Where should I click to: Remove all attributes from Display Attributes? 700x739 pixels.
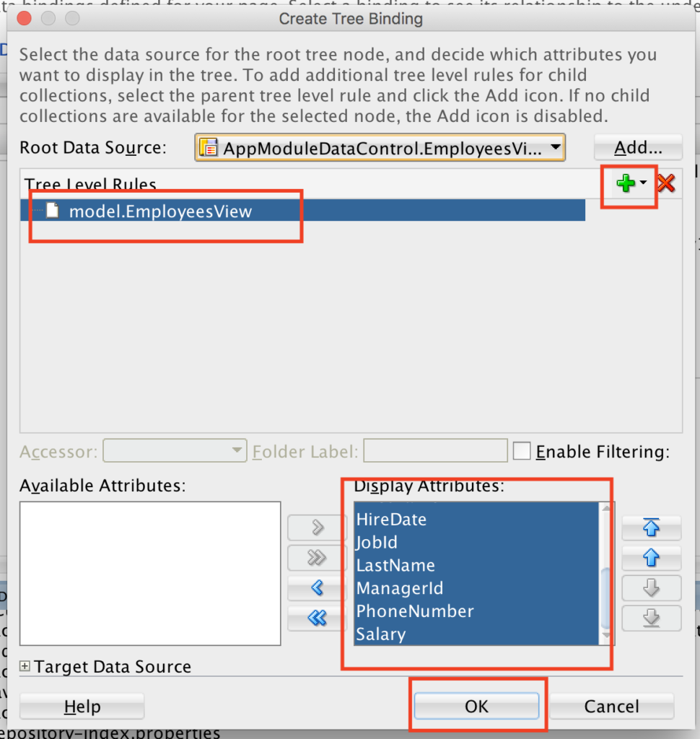click(x=316, y=618)
